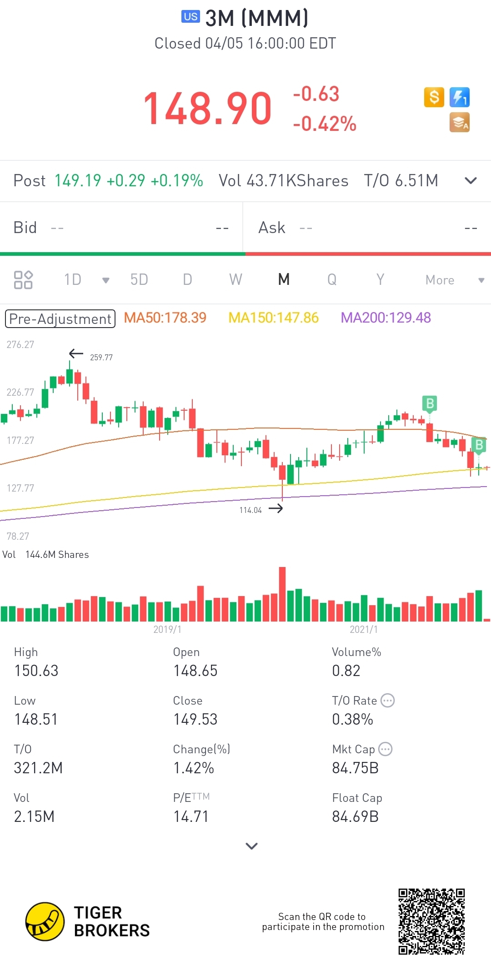Switch to the Y yearly chart tab
The image size is (491, 980).
(x=380, y=279)
